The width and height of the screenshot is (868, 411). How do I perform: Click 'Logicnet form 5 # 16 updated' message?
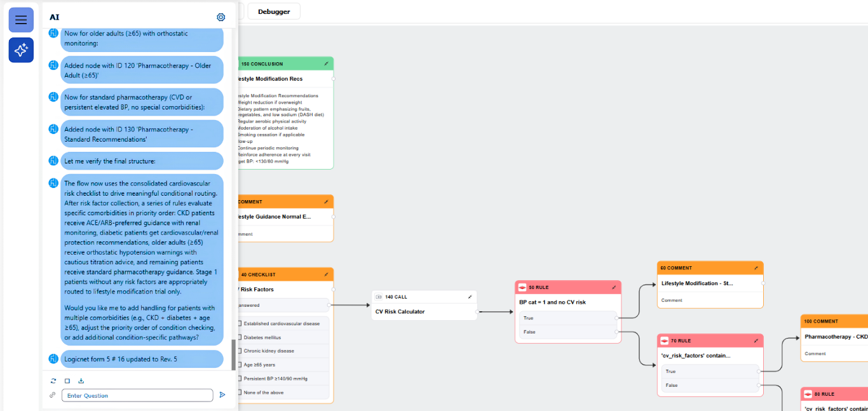coord(142,359)
